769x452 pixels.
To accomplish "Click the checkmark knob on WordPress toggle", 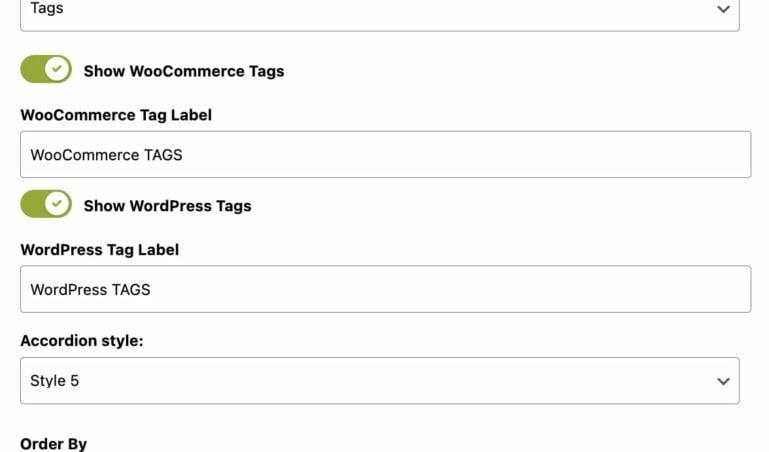I will point(57,203).
